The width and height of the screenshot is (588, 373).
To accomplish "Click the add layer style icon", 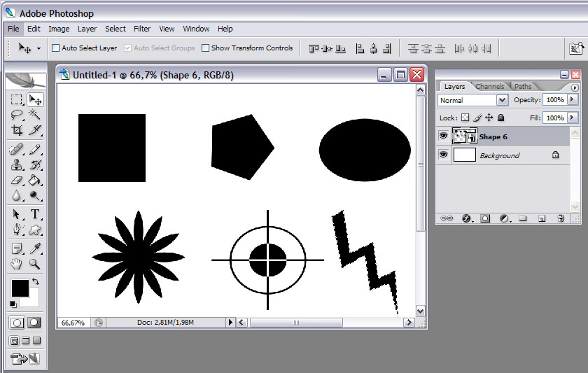I will tap(466, 218).
